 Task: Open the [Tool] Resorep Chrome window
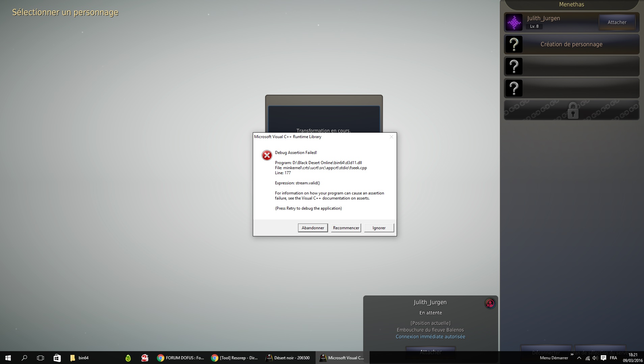235,358
